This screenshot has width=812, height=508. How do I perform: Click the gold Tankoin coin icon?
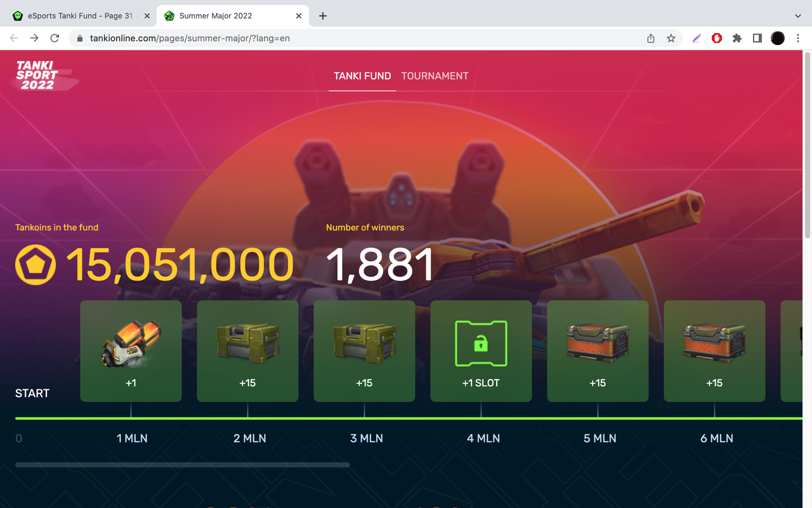[36, 265]
